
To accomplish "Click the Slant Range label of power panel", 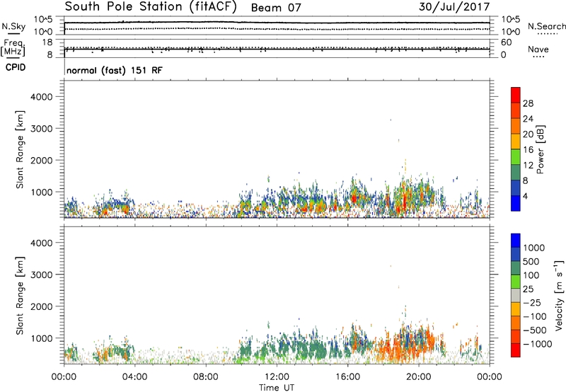I will tap(20, 149).
